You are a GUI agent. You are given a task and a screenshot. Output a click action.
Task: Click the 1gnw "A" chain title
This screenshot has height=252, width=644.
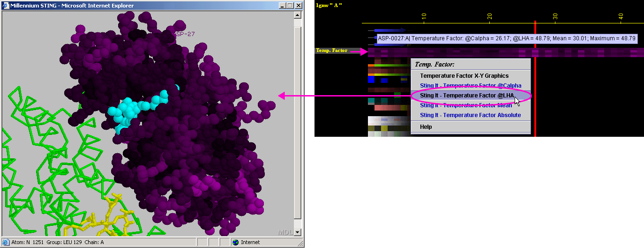coord(329,5)
